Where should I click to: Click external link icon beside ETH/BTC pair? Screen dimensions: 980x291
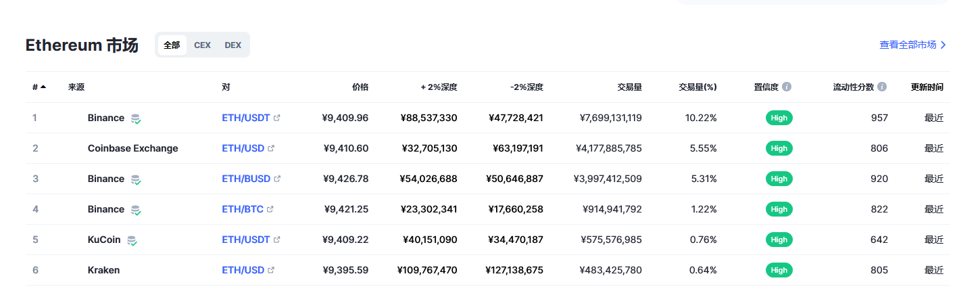coord(270,209)
